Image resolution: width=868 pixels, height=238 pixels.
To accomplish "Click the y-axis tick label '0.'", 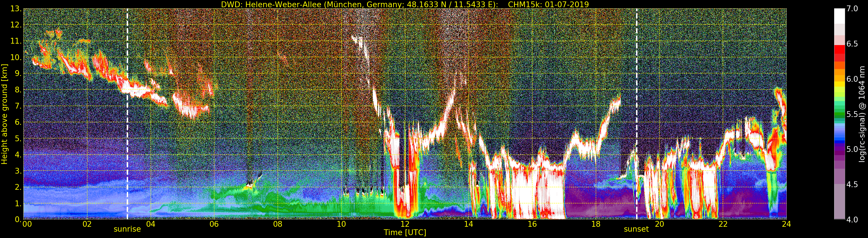I will 18,220.
